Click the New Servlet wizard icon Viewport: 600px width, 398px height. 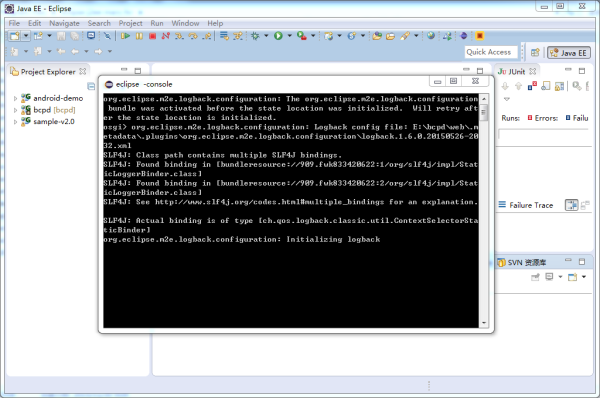point(352,36)
